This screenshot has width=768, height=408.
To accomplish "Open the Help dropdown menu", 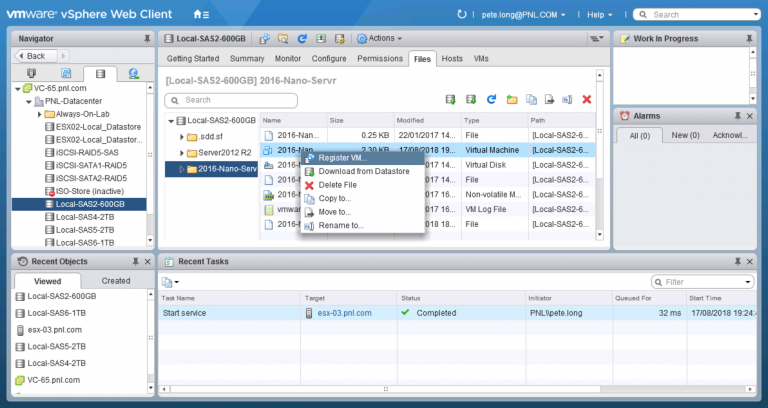I will coord(600,15).
